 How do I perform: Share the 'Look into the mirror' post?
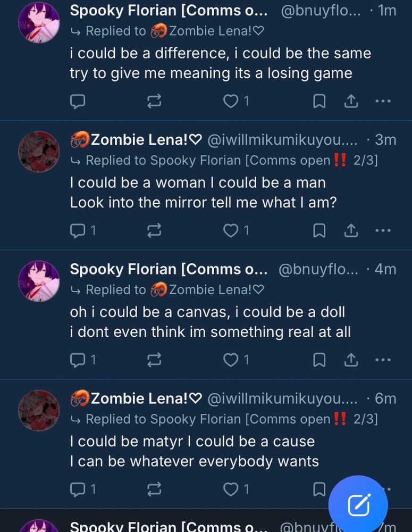351,230
